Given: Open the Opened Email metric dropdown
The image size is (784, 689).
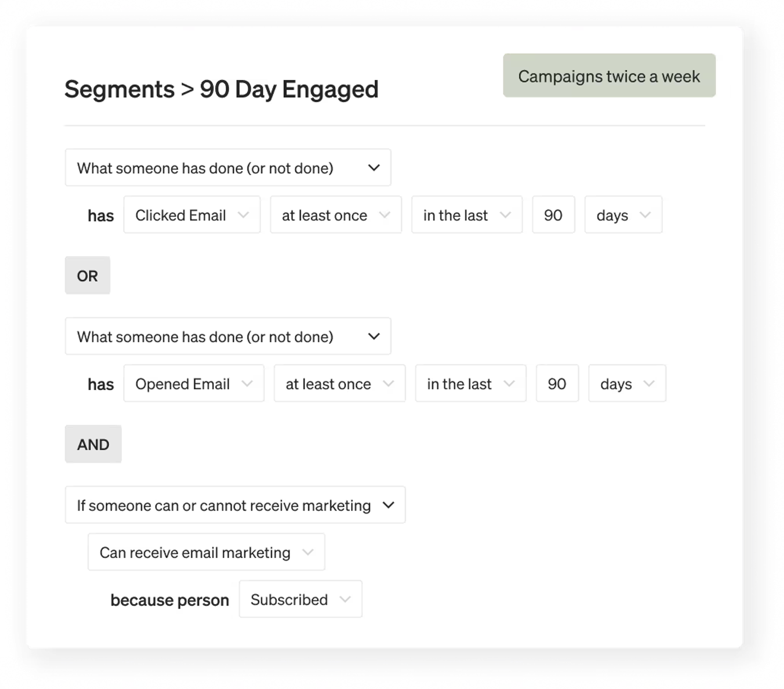Looking at the screenshot, I should [194, 383].
